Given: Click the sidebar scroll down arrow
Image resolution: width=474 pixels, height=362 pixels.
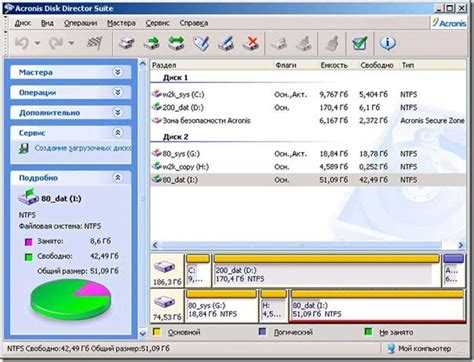Looking at the screenshot, I should point(143,333).
